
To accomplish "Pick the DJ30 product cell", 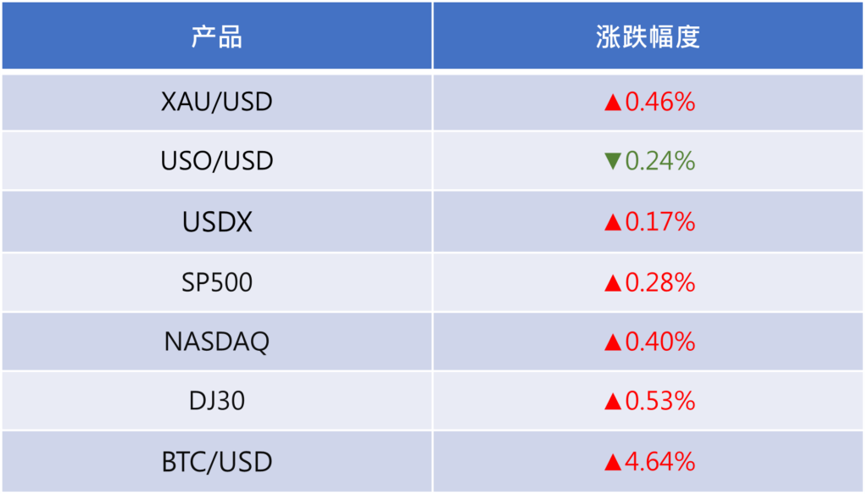I will click(217, 400).
